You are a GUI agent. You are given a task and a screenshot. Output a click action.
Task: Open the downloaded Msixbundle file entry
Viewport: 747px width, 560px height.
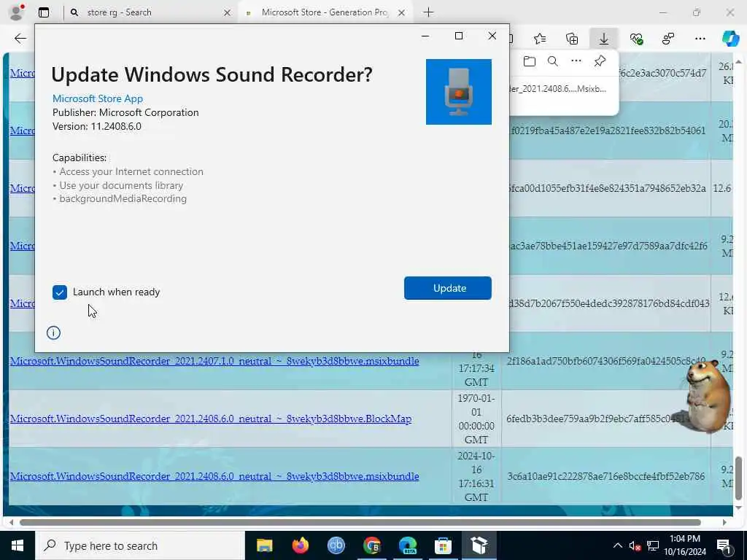point(558,88)
